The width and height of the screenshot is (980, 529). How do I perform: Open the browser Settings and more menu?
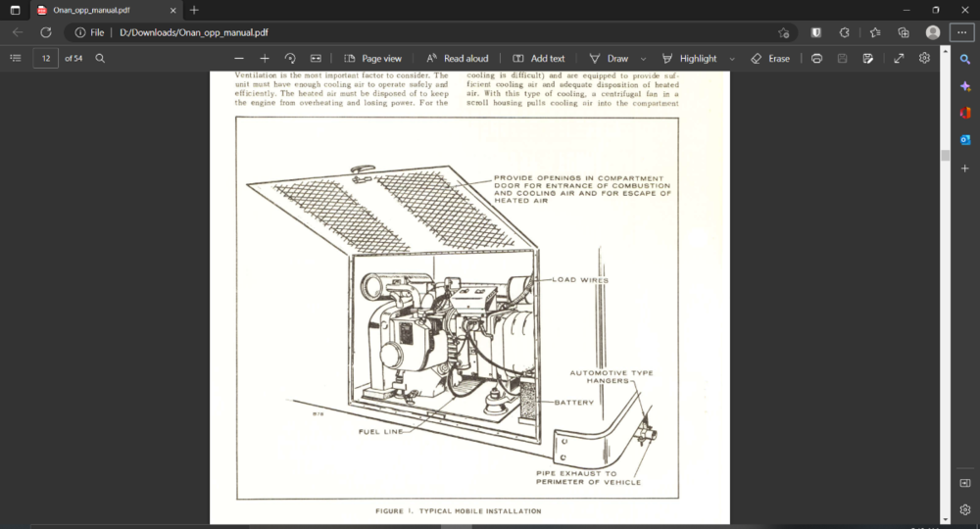pos(961,32)
